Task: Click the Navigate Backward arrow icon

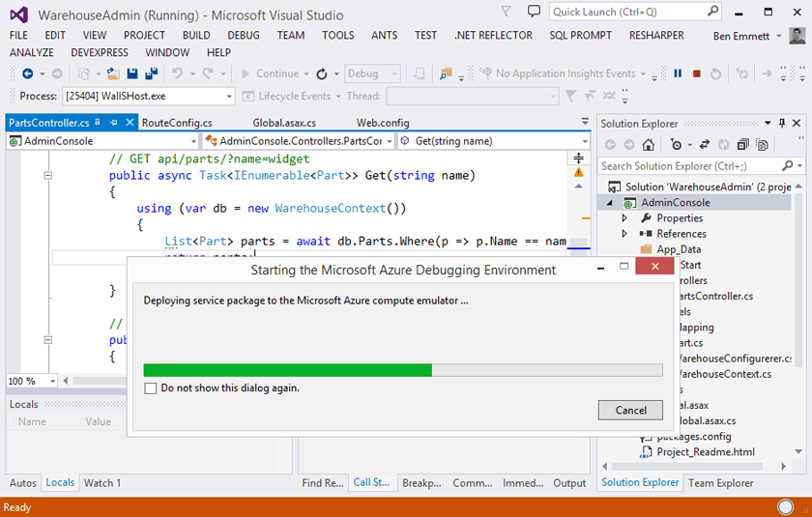Action: (27, 74)
